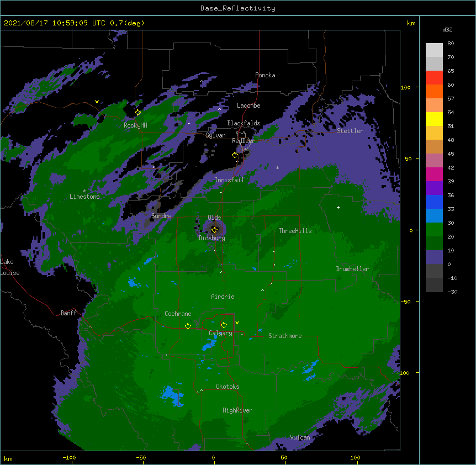Click the 100 tick on right vertical axis
Image resolution: width=476 pixels, height=465 pixels.
pos(405,88)
